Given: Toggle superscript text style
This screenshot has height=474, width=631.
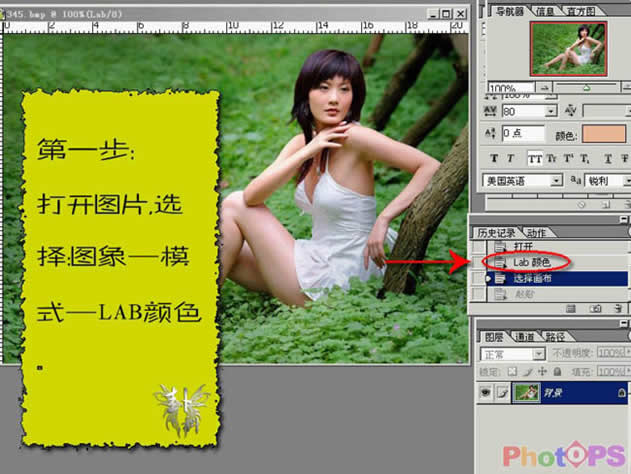Looking at the screenshot, I should 568,159.
